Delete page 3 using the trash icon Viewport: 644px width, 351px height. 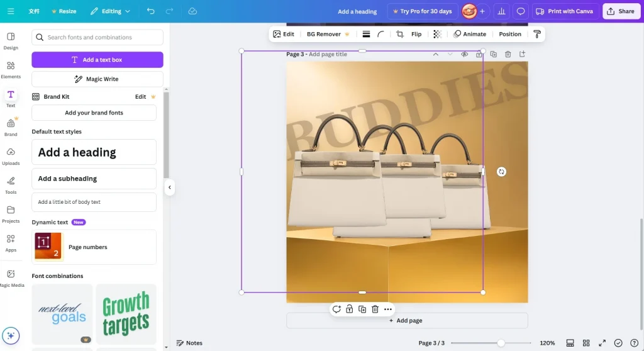point(508,55)
